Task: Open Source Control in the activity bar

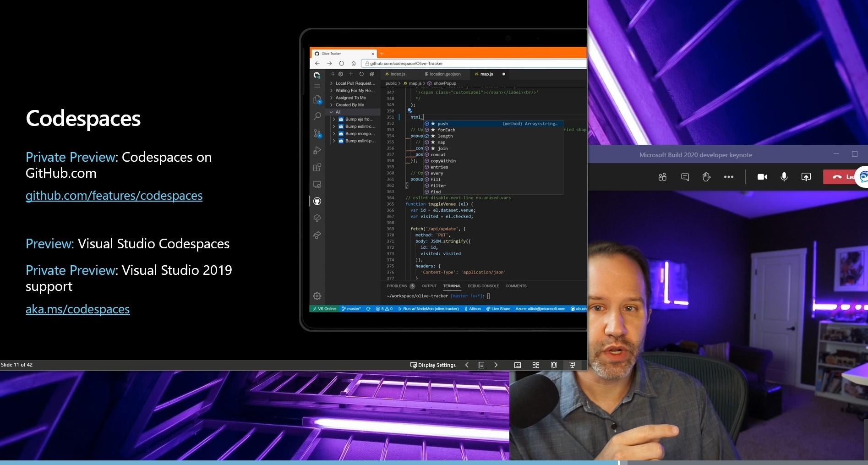Action: [x=317, y=133]
